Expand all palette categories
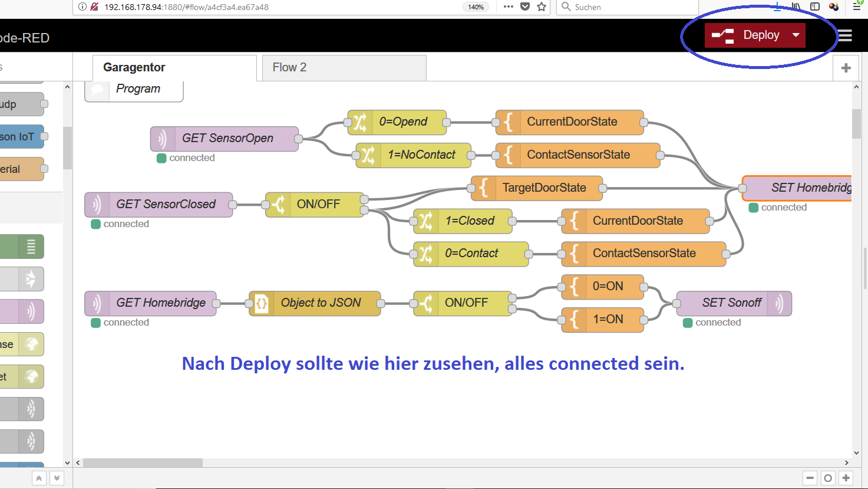This screenshot has height=489, width=868. click(x=57, y=478)
